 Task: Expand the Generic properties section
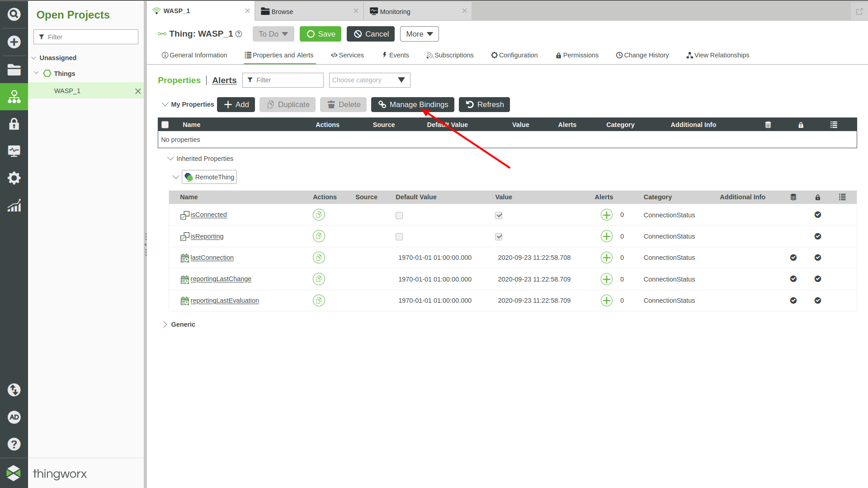coord(165,324)
